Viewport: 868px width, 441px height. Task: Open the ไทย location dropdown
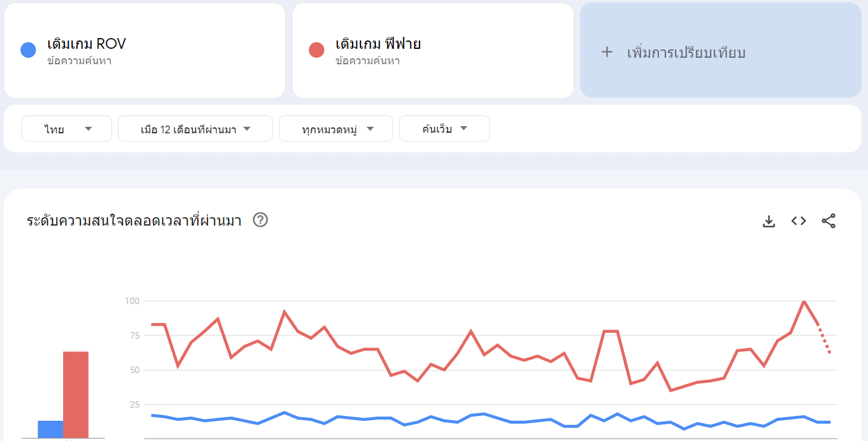tap(66, 128)
